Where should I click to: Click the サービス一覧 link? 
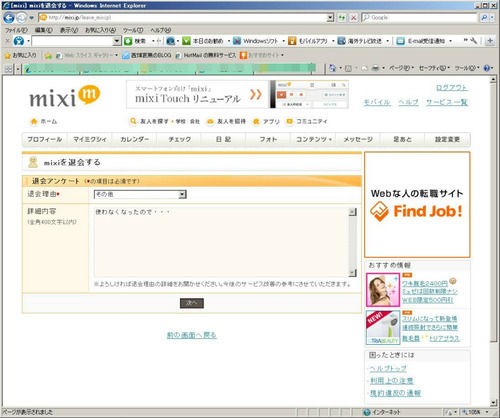coord(447,102)
